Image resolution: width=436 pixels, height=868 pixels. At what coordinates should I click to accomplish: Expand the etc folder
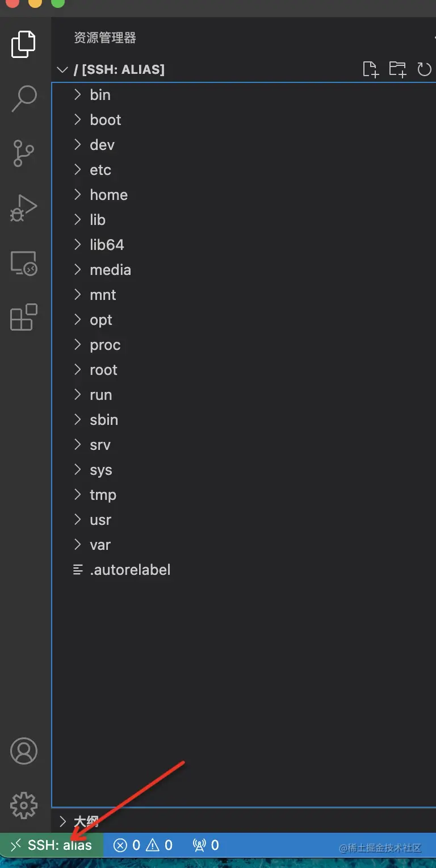(x=100, y=170)
